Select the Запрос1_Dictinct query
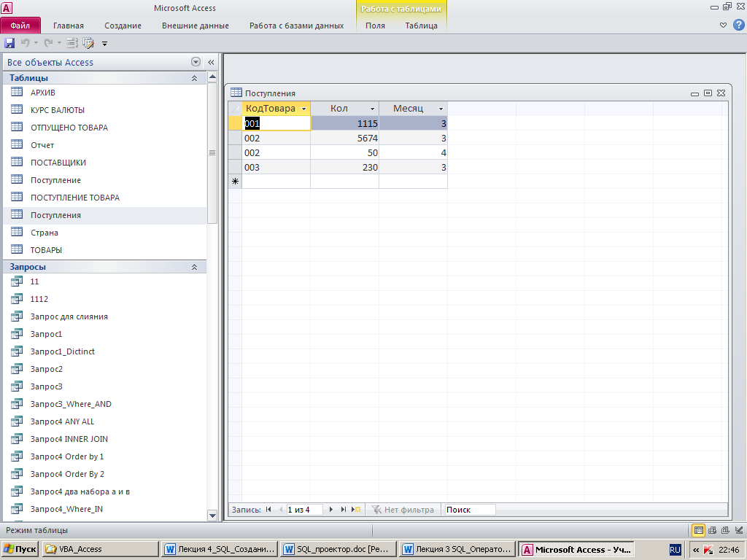 [x=63, y=351]
